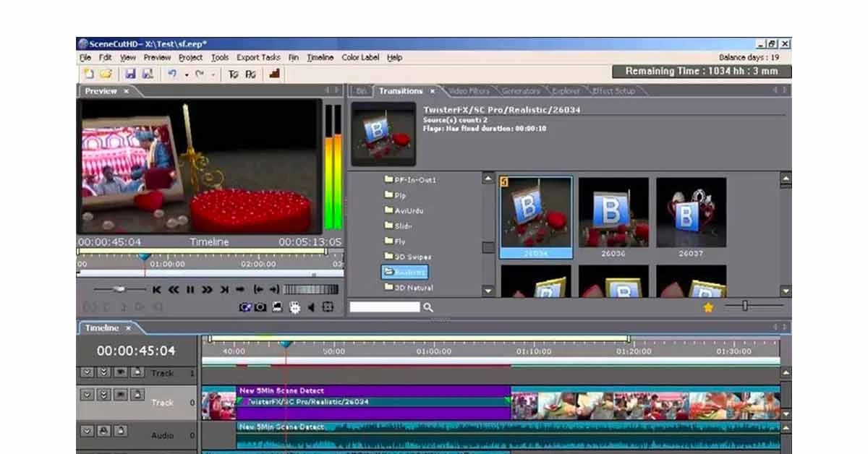Open Effect Setup via the gear icon below preview
868x454 pixels.
294,308
